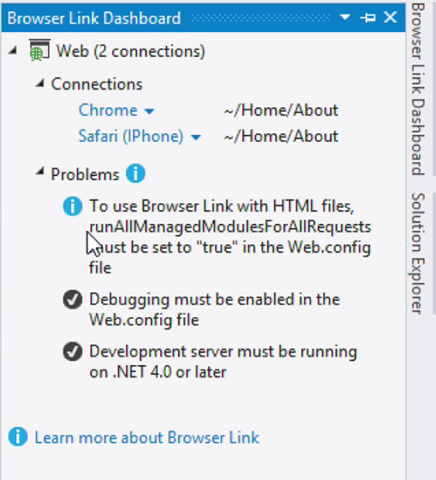Collapse the Web (2 connections) node

[x=13, y=51]
